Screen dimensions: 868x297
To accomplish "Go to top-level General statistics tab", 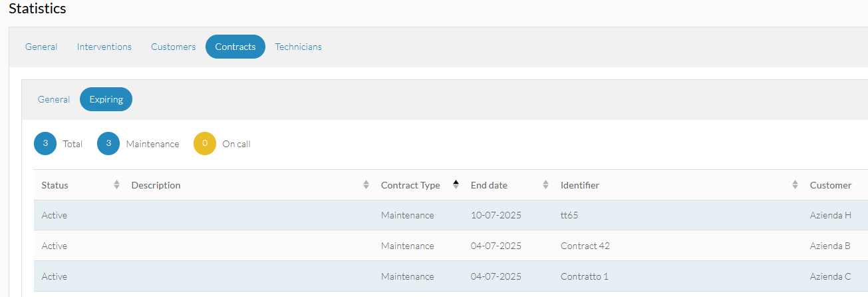I will (41, 47).
